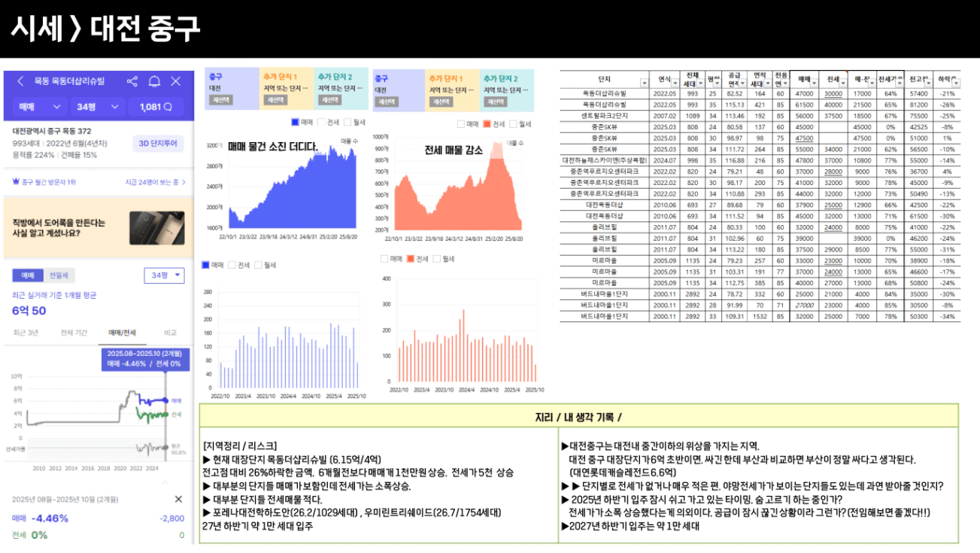Open the 단지 column filter dropdown

tap(643, 82)
